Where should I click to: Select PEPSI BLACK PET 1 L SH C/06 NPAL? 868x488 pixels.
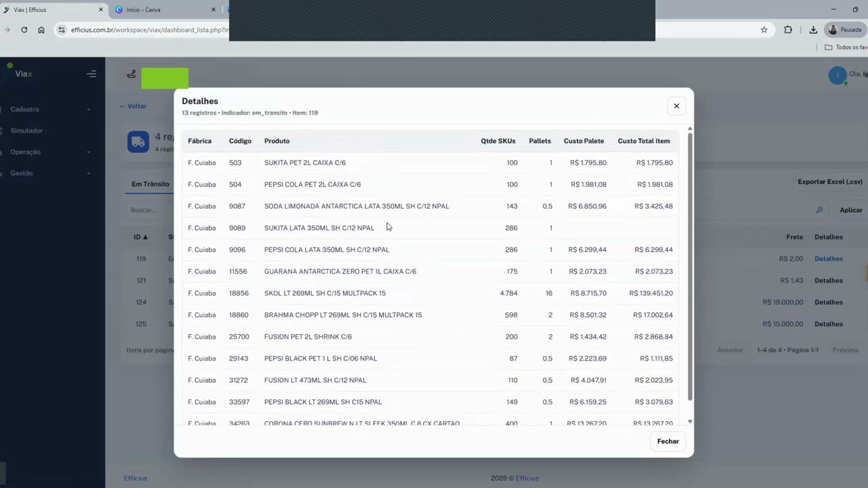coord(321,358)
